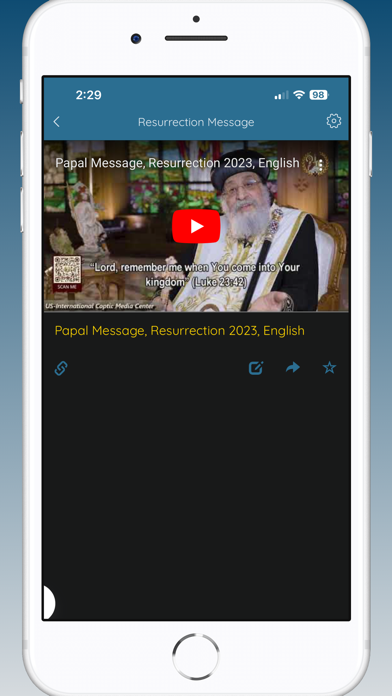Open the yellow Papal Message title text
Viewport: 392px width, 696px height.
tap(180, 331)
